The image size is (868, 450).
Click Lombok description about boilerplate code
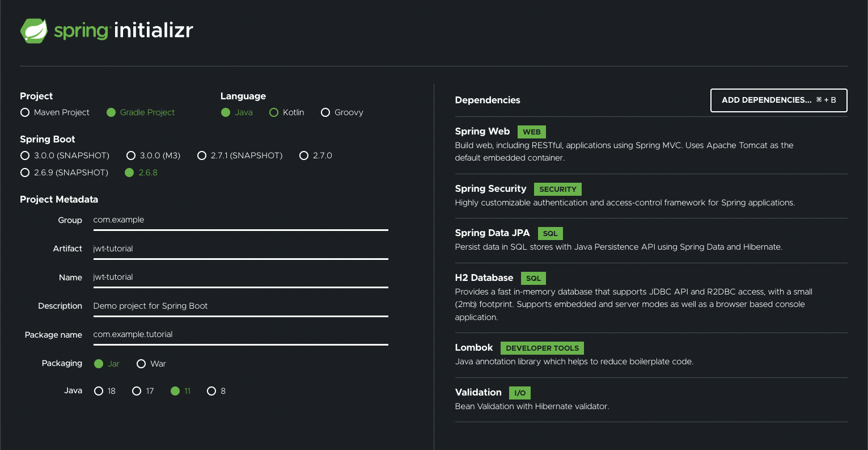(x=574, y=361)
